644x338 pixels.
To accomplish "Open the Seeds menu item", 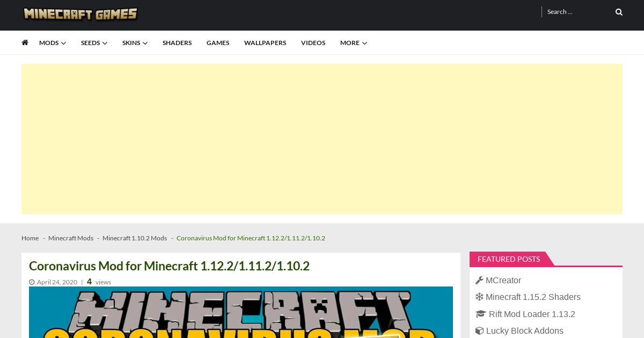I will pos(90,43).
